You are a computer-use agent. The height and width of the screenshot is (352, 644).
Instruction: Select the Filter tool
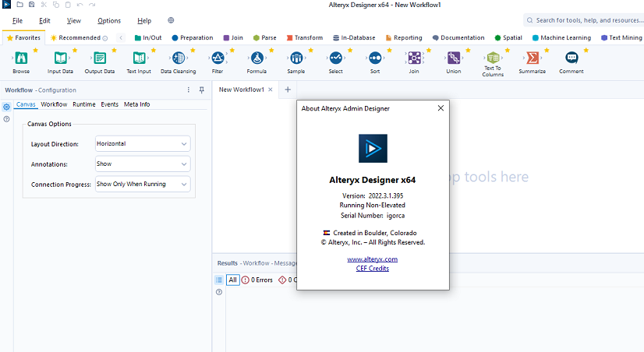(218, 58)
